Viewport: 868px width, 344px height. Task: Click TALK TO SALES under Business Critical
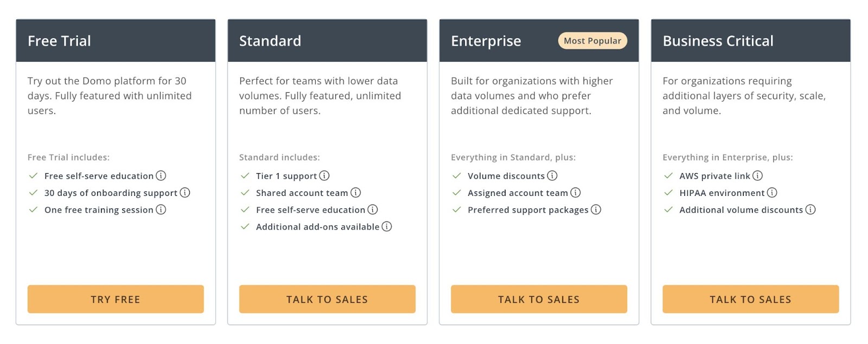click(x=750, y=299)
